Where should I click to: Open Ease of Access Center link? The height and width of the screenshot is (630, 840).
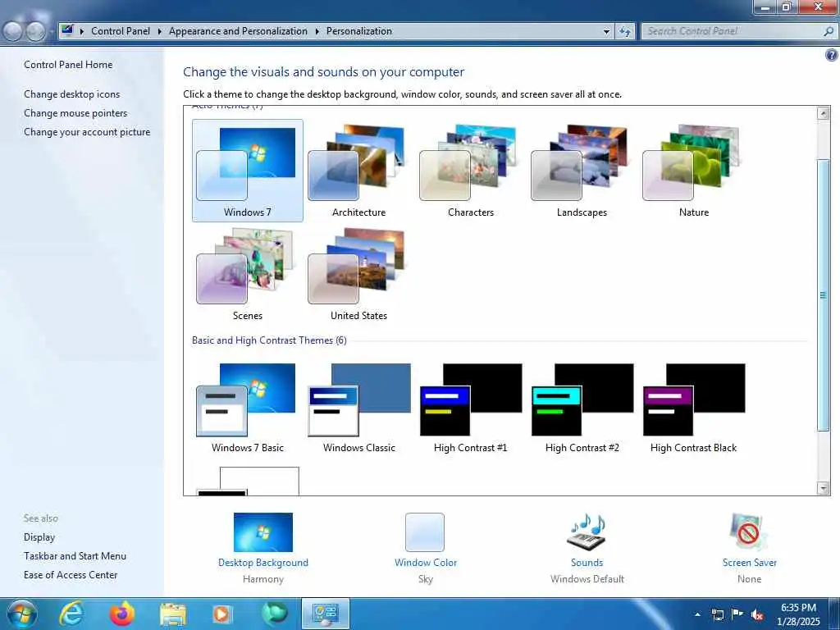coord(71,575)
